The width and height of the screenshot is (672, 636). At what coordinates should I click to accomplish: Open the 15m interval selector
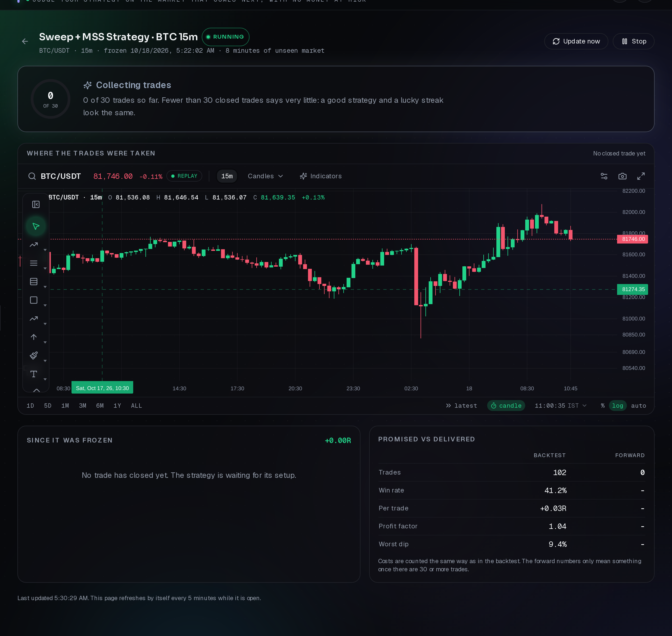[x=227, y=176]
